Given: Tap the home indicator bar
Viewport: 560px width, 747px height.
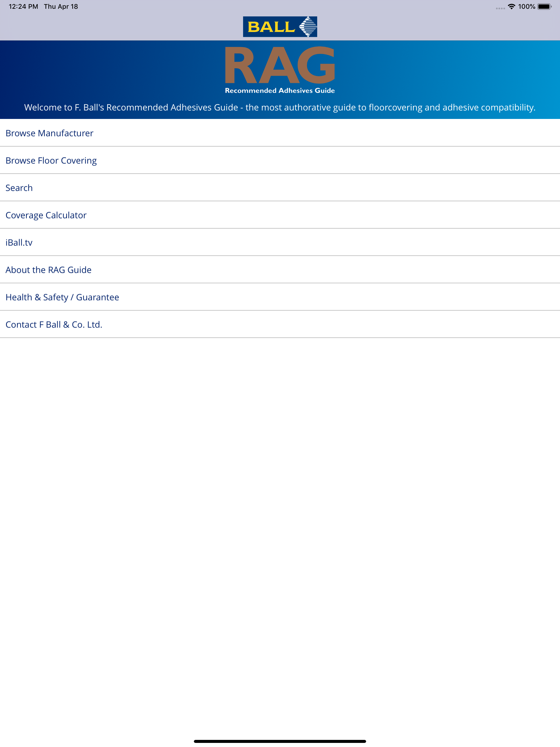Looking at the screenshot, I should coord(280,741).
